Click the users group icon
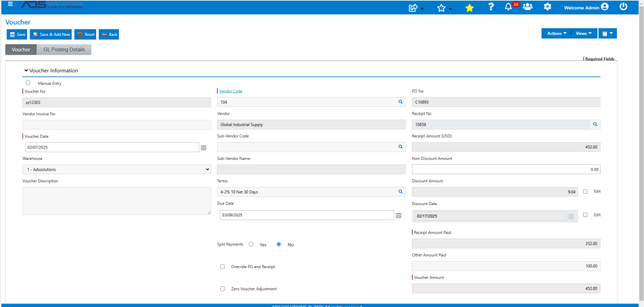644x307 pixels. (528, 6)
